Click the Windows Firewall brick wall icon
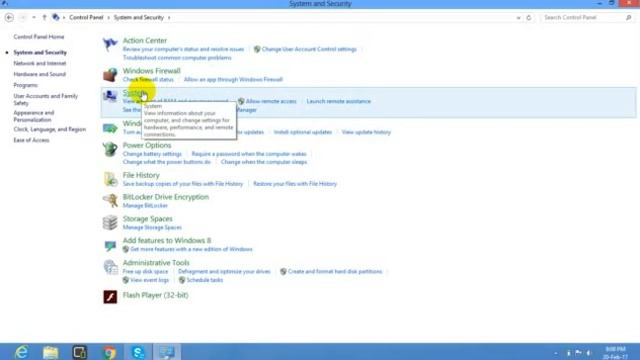 point(110,75)
